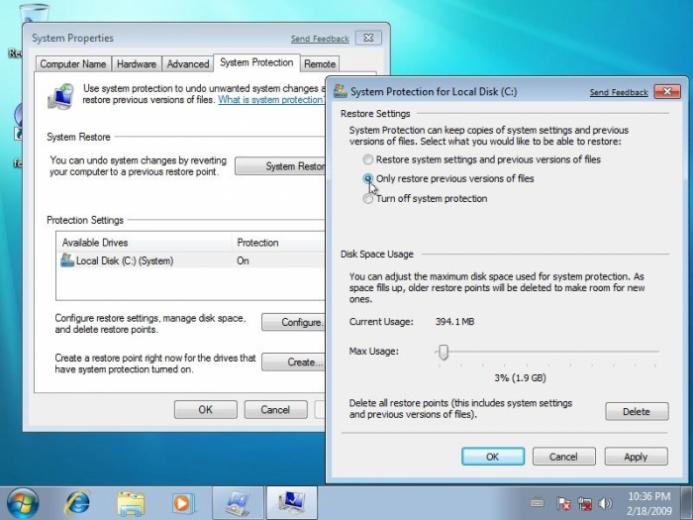Click the System Protection dialog title icon
Screen dimensions: 693x520
tap(340, 91)
